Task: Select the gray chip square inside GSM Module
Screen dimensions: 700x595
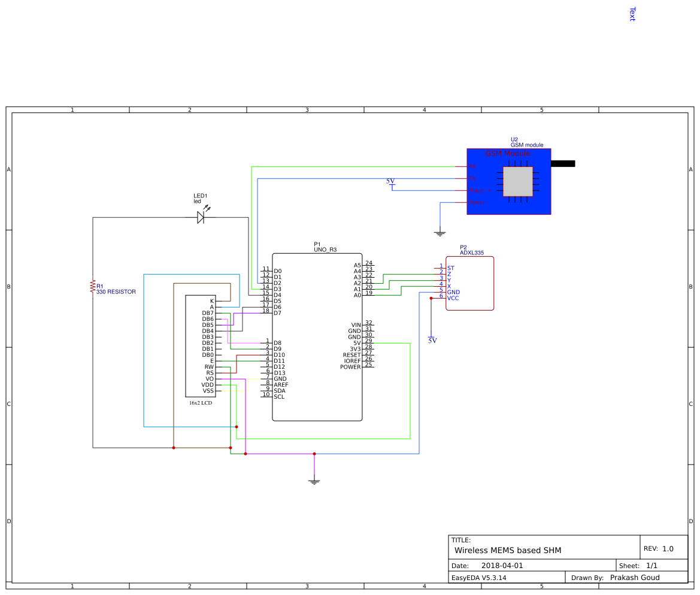Action: [518, 181]
